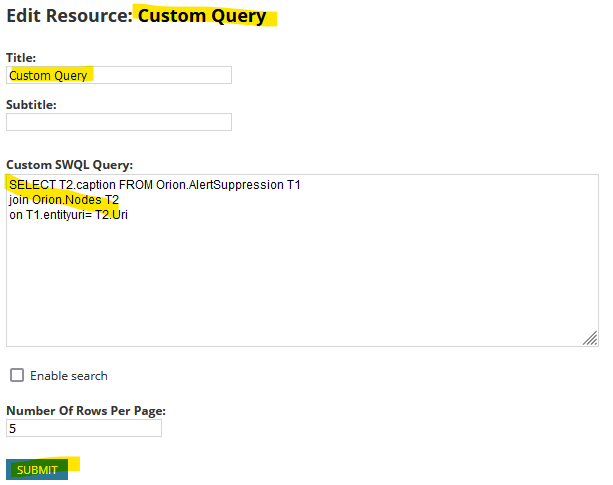Click the value 5 in rows field
Screen dimensions: 613x485
(13, 428)
